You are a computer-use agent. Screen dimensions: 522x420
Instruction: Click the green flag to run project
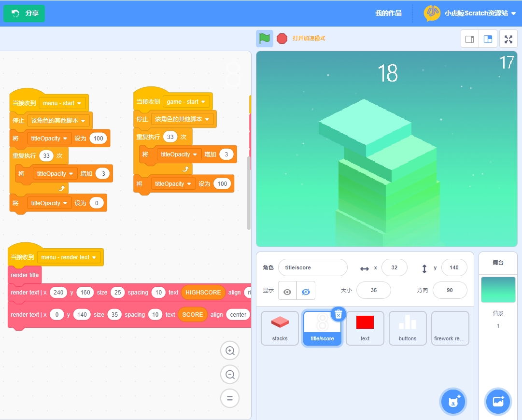click(x=264, y=39)
